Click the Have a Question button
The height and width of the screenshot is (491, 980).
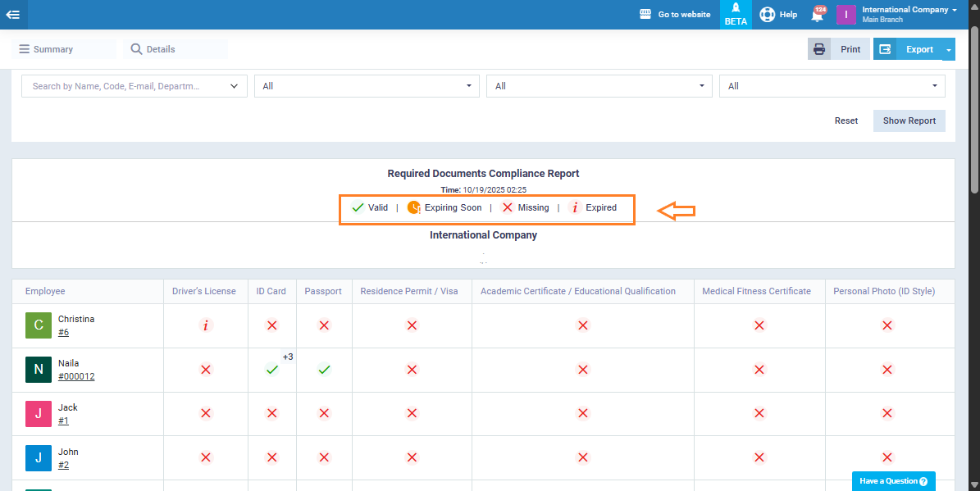pos(893,481)
